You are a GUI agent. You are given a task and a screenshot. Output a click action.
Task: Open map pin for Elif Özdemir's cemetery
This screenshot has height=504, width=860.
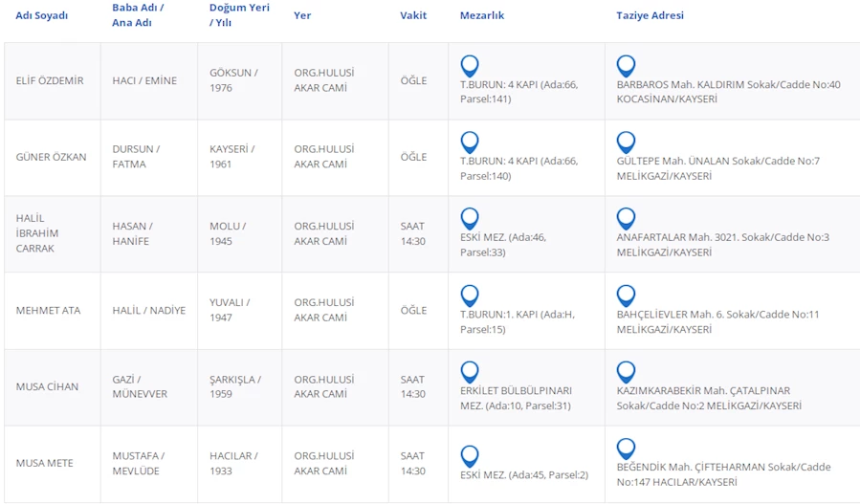point(469,66)
